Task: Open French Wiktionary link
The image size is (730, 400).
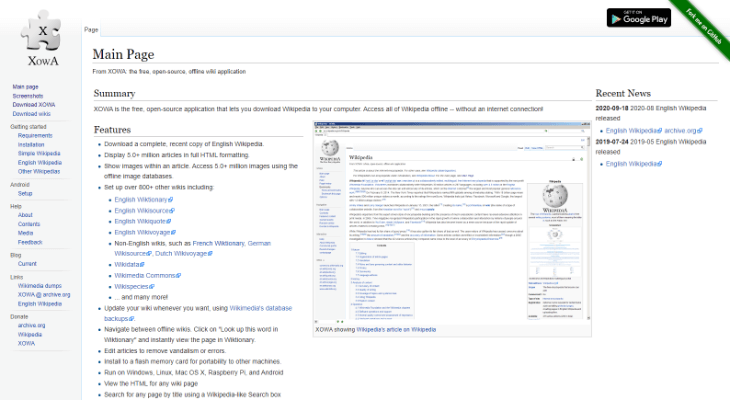Action: pyautogui.click(x=218, y=244)
